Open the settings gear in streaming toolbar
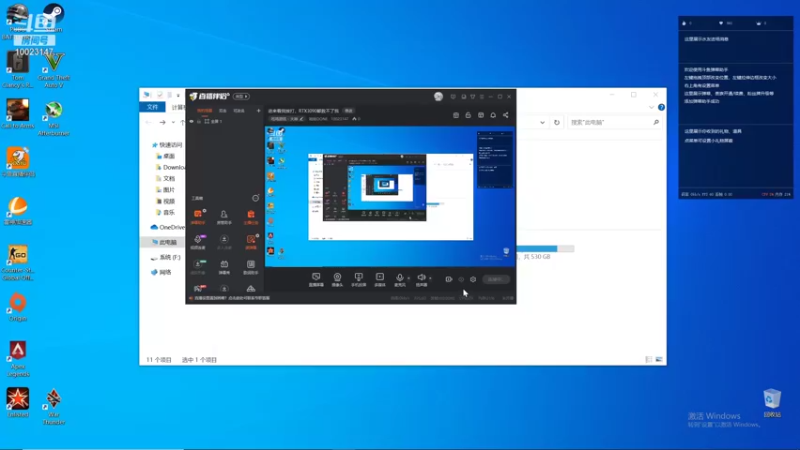800x450 pixels. [x=473, y=279]
